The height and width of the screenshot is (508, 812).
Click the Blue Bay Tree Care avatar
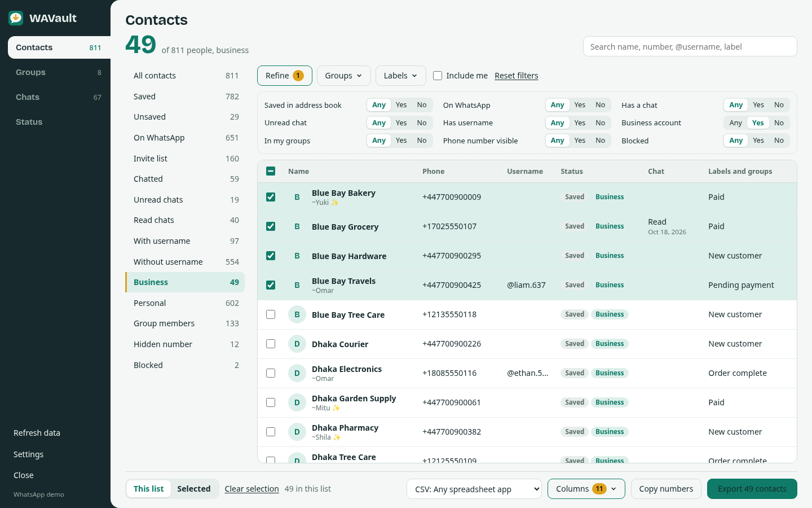coord(297,314)
